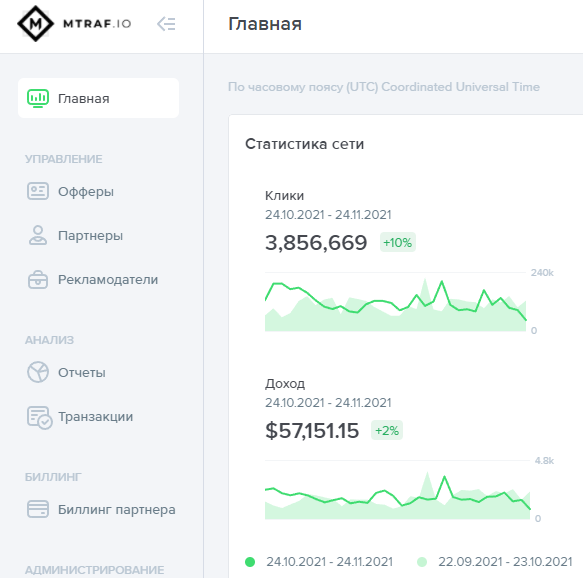This screenshot has width=583, height=578.
Task: Open Биллинг партнера page
Action: pyautogui.click(x=99, y=509)
